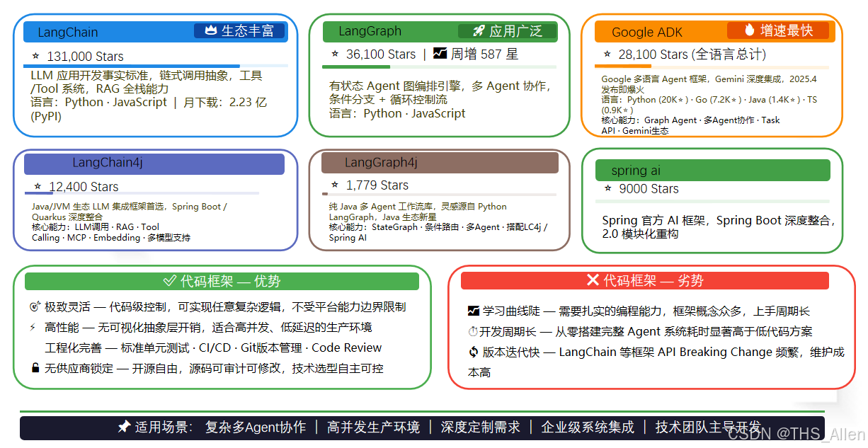868x448 pixels.
Task: Click the stopwatch icon beside 开发周期长
Action: (x=474, y=331)
